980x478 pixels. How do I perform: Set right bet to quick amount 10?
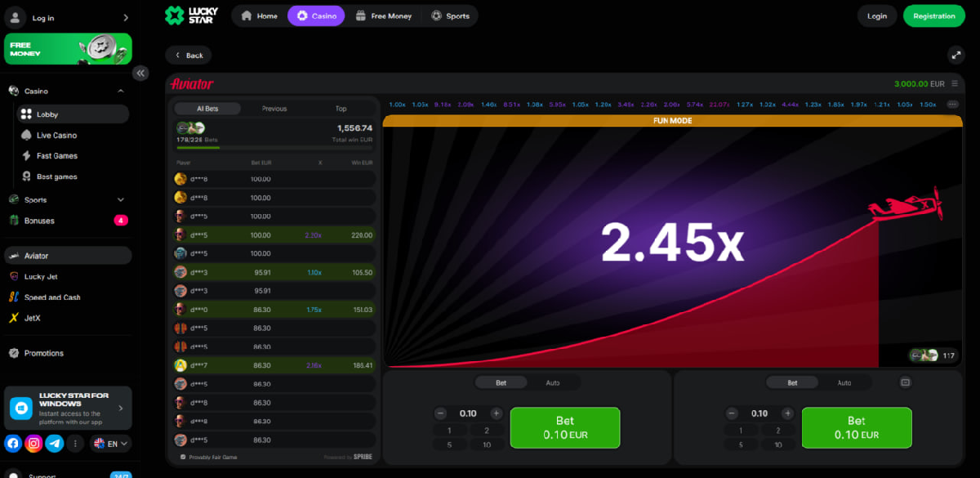click(777, 444)
